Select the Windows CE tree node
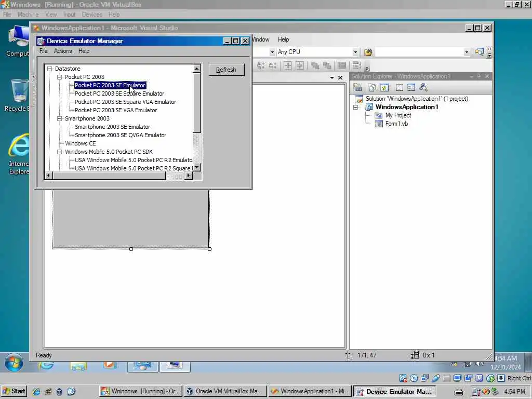Viewport: 532px width, 399px height. (x=81, y=143)
